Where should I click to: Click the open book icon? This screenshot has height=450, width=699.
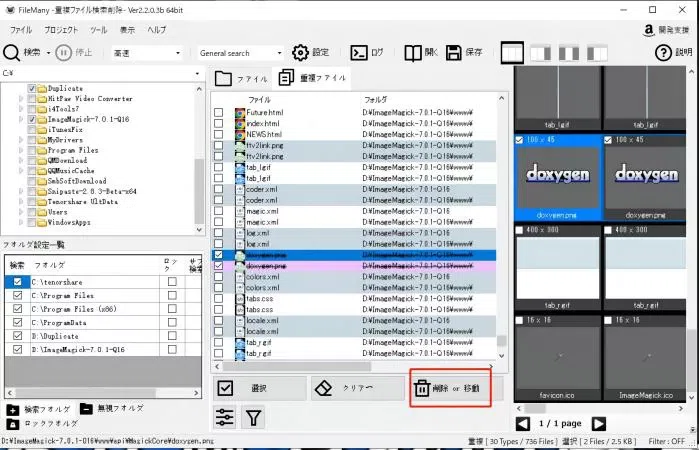click(x=413, y=53)
